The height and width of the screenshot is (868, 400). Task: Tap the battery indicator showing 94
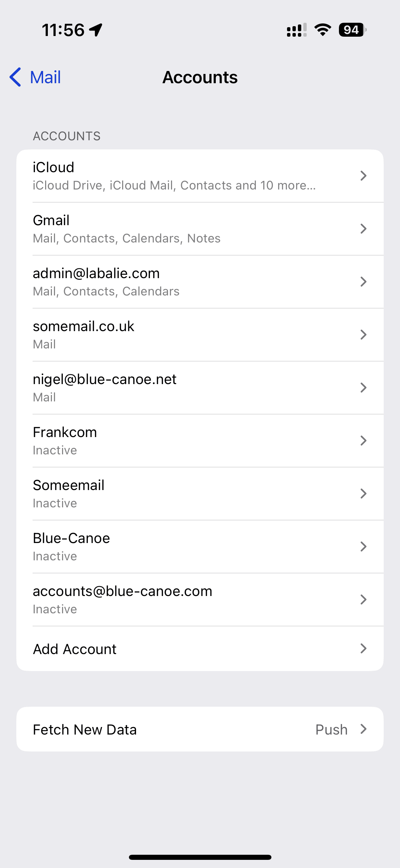point(353,30)
